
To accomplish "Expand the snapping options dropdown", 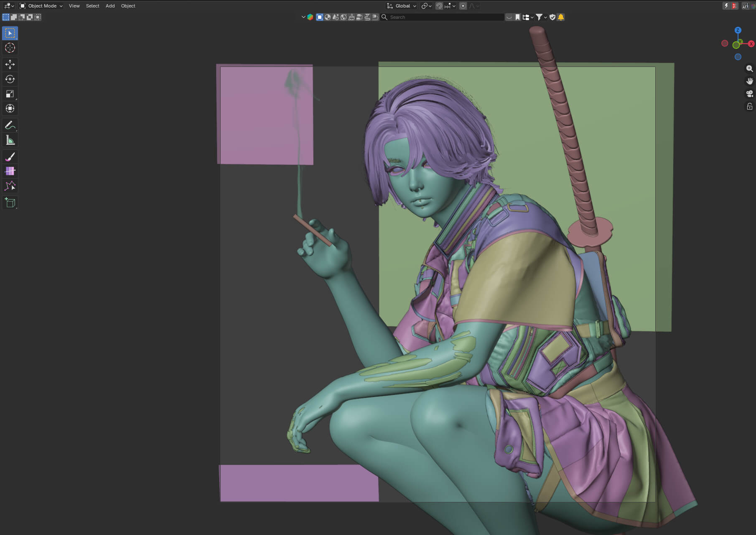I will [x=450, y=6].
